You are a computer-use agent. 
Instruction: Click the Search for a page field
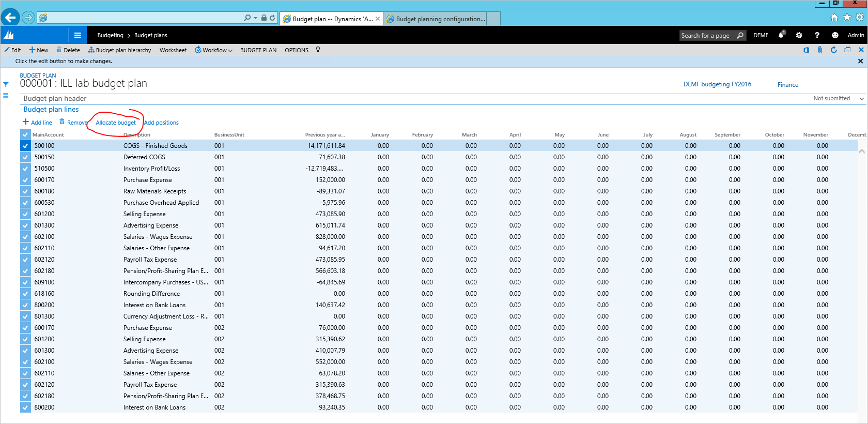[707, 35]
